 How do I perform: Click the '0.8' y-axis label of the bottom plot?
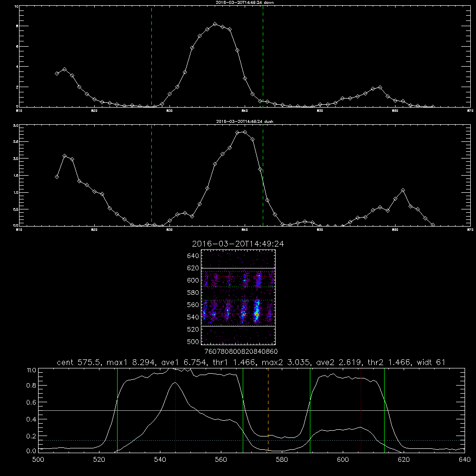tap(31, 386)
